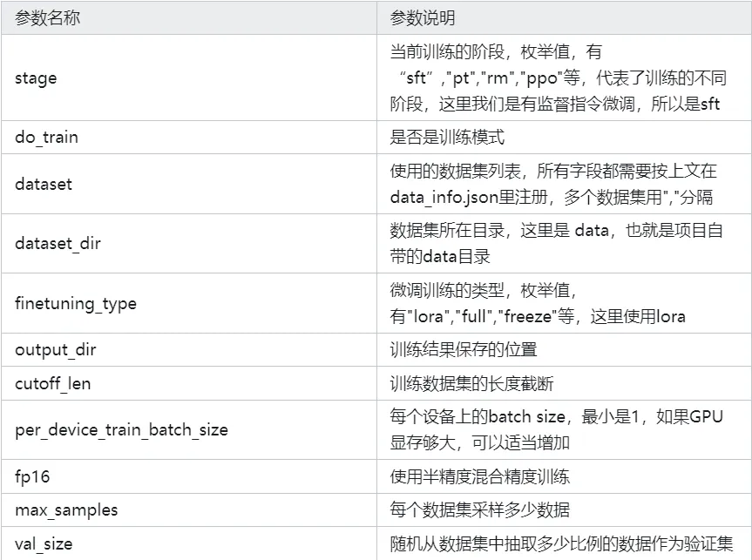Select the 'max_samples' parameter cell
The height and width of the screenshot is (560, 752).
(x=189, y=510)
